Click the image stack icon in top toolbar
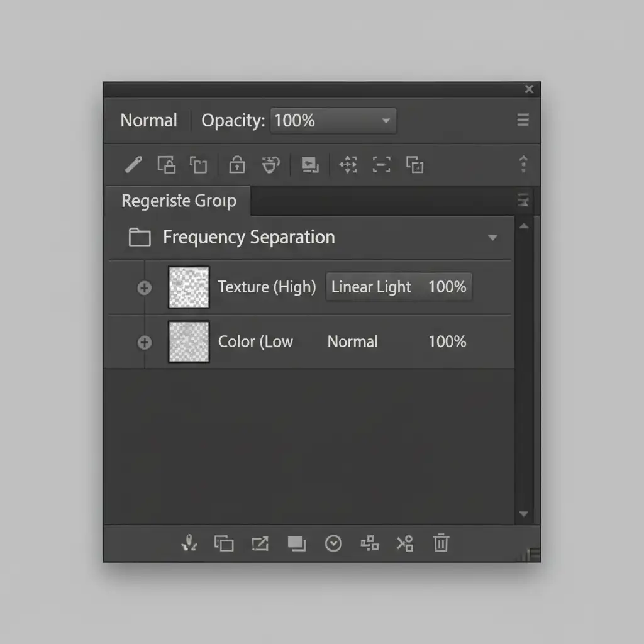 point(309,165)
